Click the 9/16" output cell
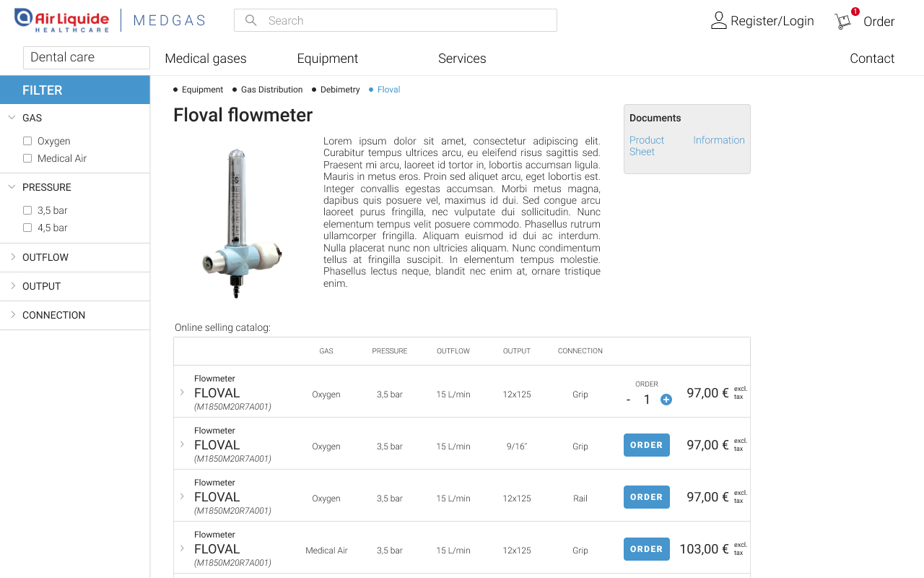The image size is (924, 578). click(517, 447)
